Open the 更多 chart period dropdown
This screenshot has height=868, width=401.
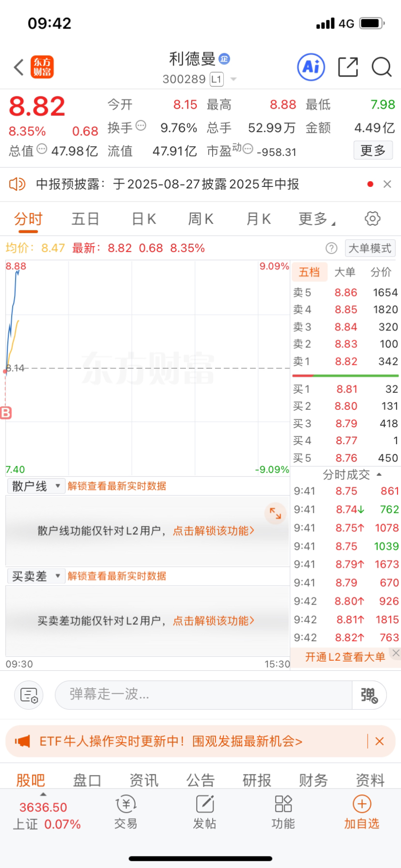click(317, 219)
